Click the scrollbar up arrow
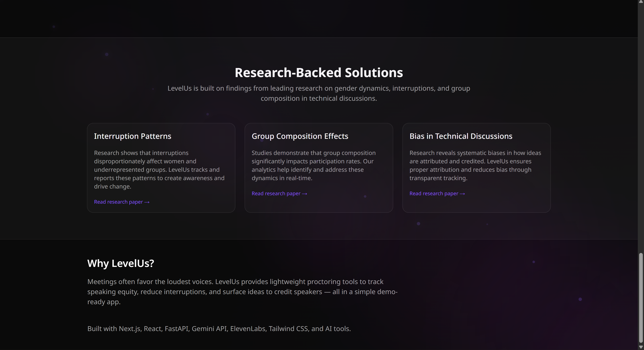Viewport: 644px width, 350px height. (x=641, y=2)
